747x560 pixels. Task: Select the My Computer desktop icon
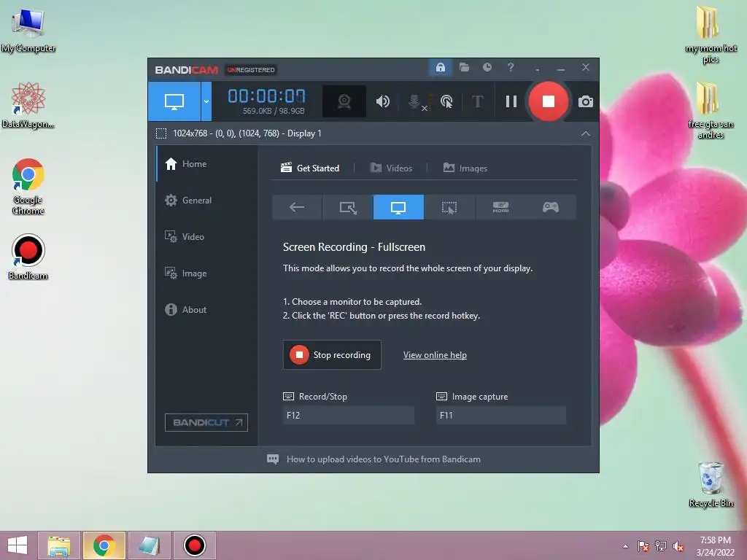pos(28,31)
